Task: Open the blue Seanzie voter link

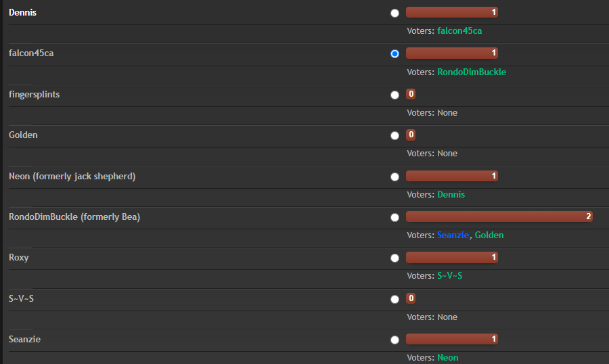Action: pyautogui.click(x=453, y=235)
